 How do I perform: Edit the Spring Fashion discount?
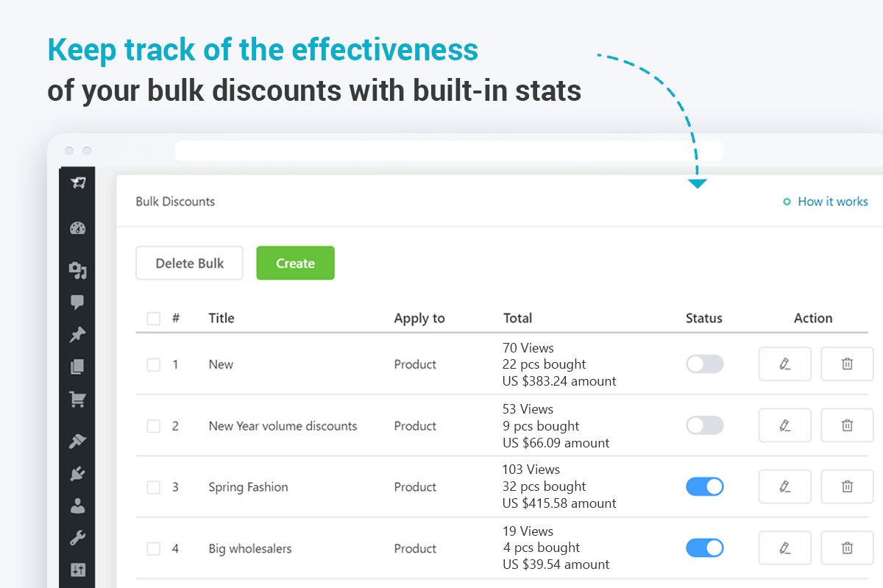point(785,486)
